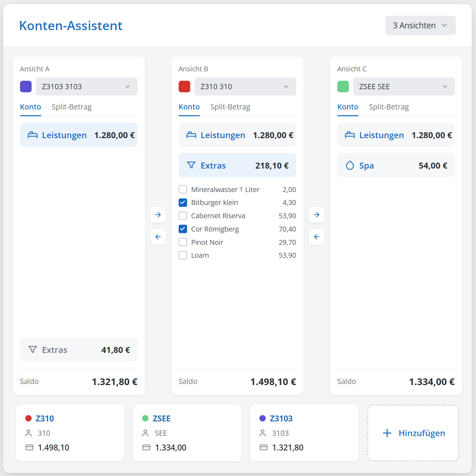476x476 pixels.
Task: Click the bed icon in Ansicht A Leistungen
Action: click(x=33, y=135)
